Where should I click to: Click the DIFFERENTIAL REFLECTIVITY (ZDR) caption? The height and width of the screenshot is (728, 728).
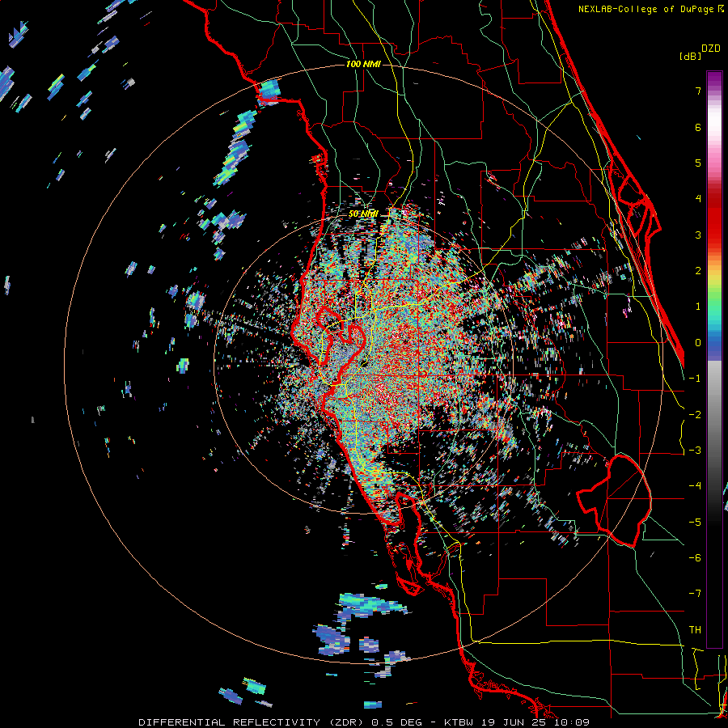tap(253, 722)
